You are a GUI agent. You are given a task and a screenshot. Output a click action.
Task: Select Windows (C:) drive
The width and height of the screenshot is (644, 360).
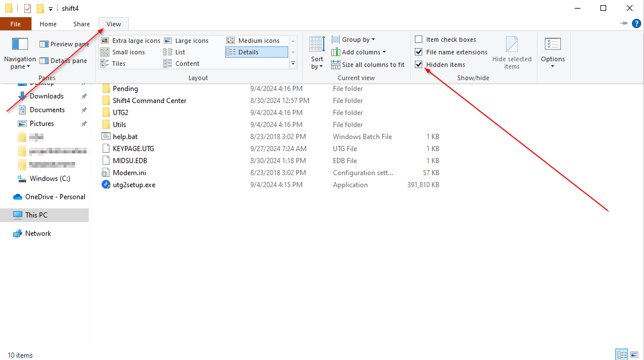click(x=50, y=179)
